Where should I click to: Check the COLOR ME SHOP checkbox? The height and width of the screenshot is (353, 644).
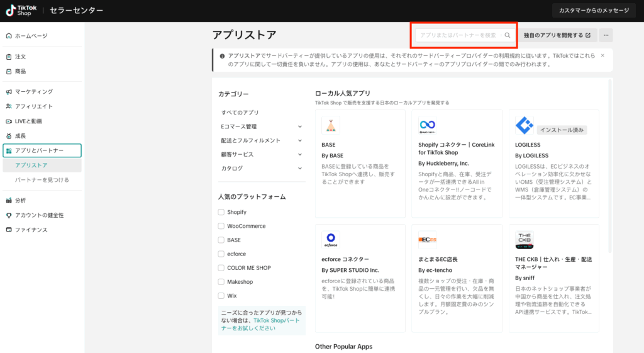click(221, 268)
